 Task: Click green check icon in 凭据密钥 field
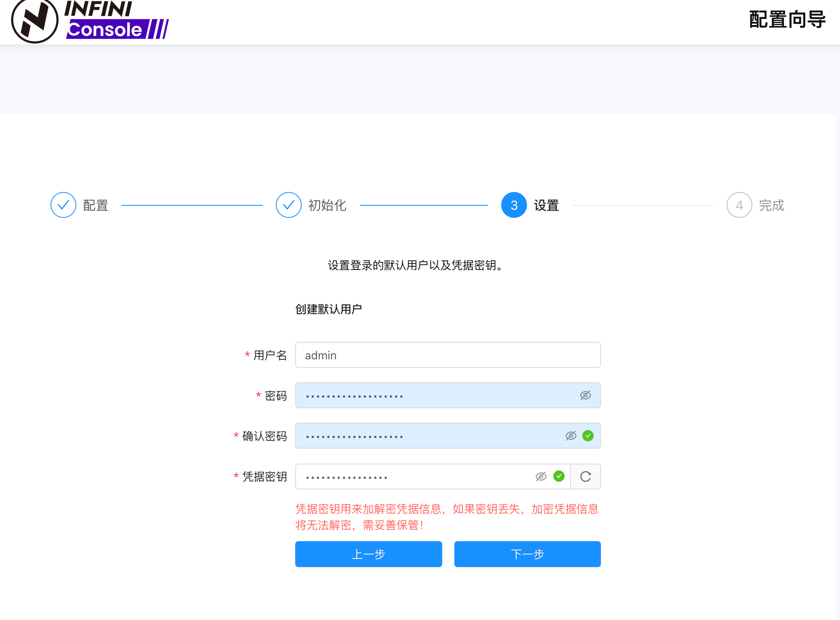(559, 477)
